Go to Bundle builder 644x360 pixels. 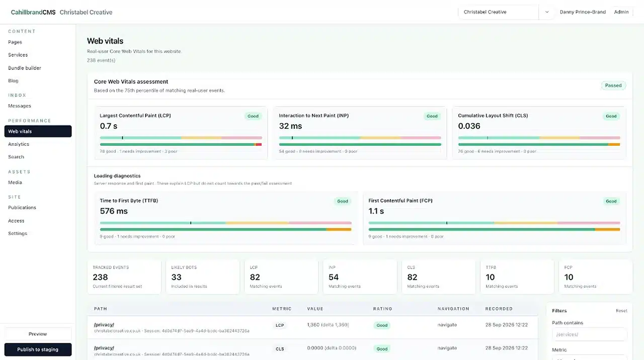pyautogui.click(x=25, y=68)
